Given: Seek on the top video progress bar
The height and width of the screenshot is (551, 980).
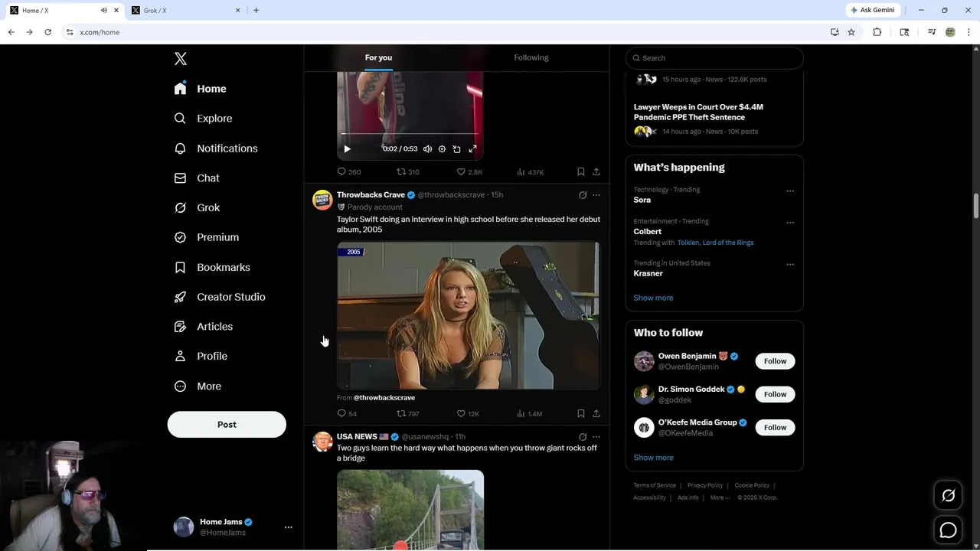Looking at the screenshot, I should tap(410, 134).
